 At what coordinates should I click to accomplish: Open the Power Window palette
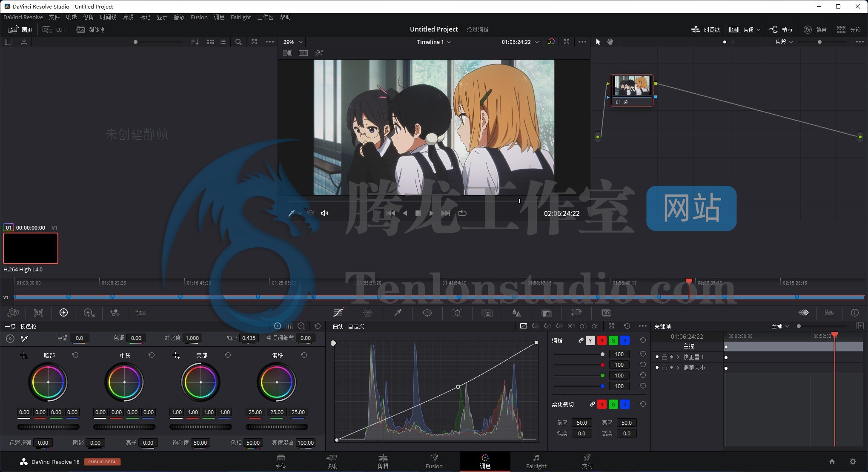(427, 313)
